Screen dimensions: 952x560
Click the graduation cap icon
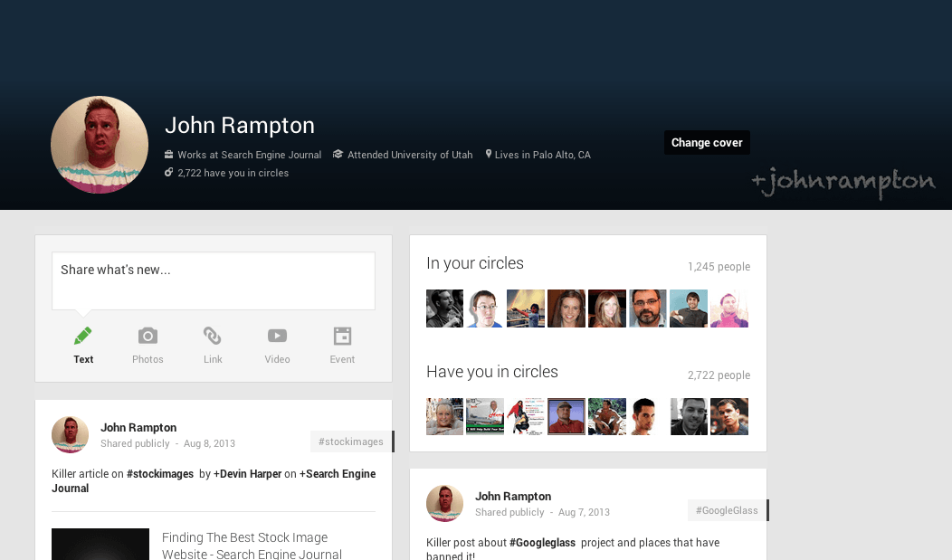338,154
